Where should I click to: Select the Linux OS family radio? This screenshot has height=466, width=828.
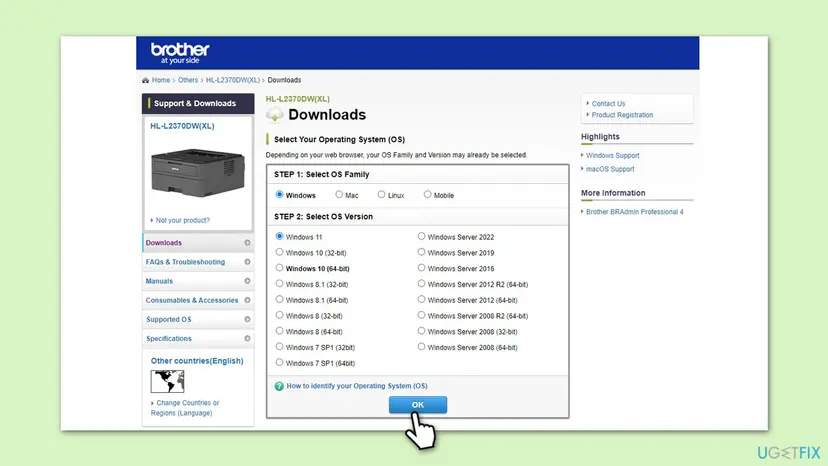coord(381,194)
